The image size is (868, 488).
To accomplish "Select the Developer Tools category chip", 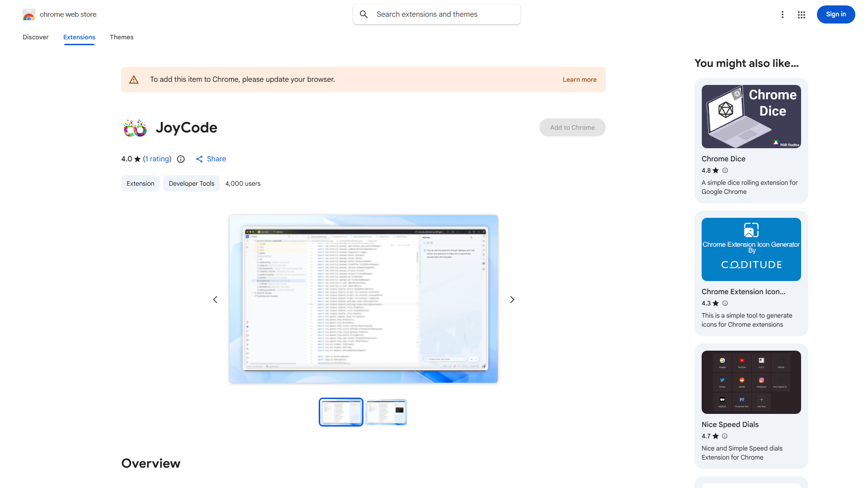I will [x=191, y=183].
